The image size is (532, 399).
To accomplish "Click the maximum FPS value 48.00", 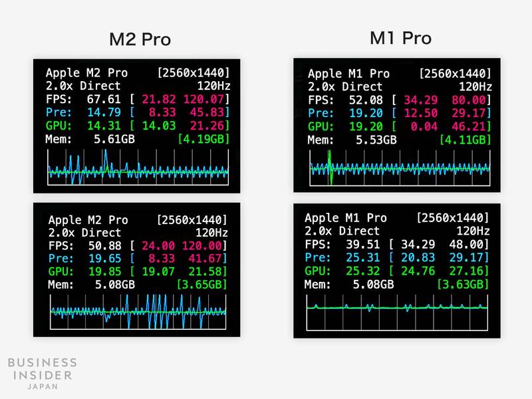I will point(466,244).
